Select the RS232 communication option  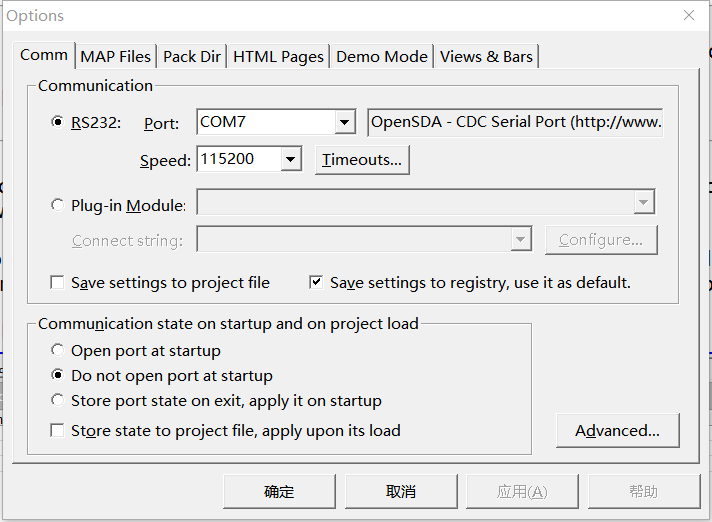click(x=57, y=123)
